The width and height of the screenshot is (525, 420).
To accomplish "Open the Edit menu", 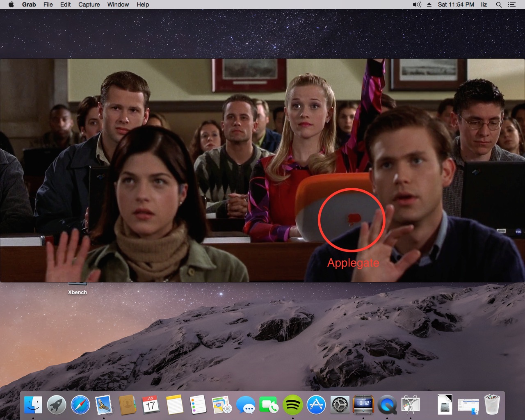I will tap(65, 5).
